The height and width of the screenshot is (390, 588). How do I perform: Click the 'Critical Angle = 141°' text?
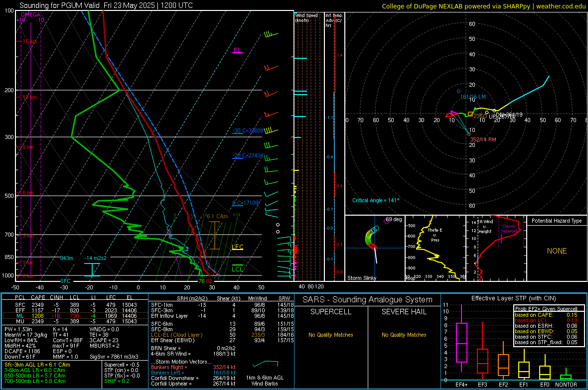[x=376, y=200]
